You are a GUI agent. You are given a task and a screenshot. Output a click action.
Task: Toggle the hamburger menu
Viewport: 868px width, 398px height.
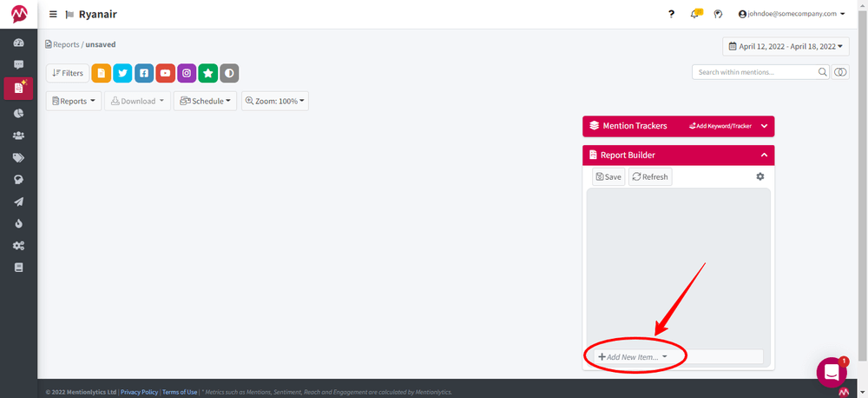[53, 15]
